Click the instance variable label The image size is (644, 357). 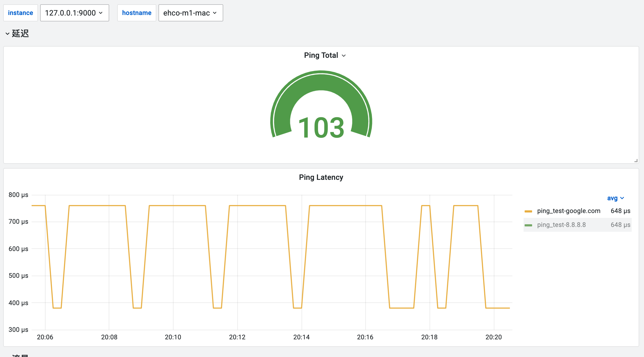click(x=21, y=13)
